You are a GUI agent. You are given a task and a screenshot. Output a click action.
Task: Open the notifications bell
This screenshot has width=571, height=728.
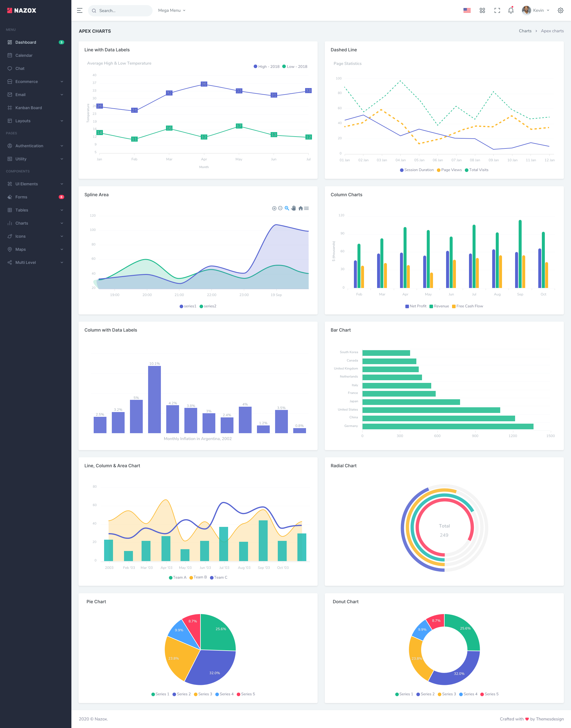511,10
